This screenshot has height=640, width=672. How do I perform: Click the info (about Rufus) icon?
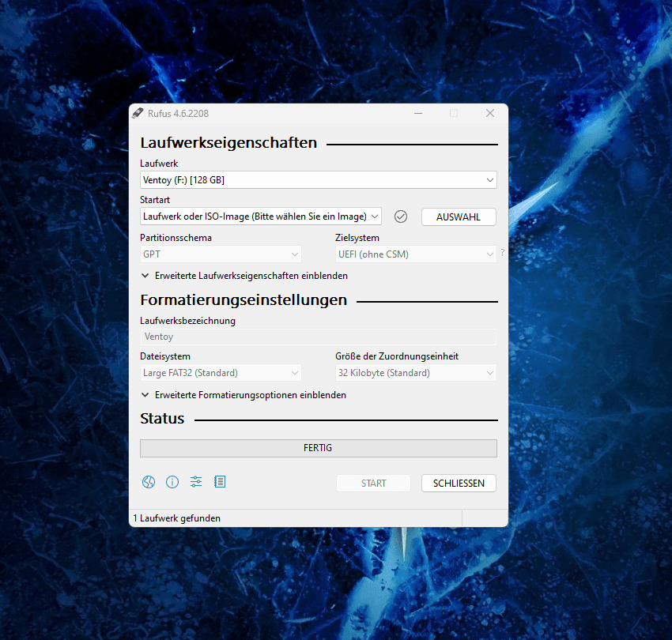[172, 482]
